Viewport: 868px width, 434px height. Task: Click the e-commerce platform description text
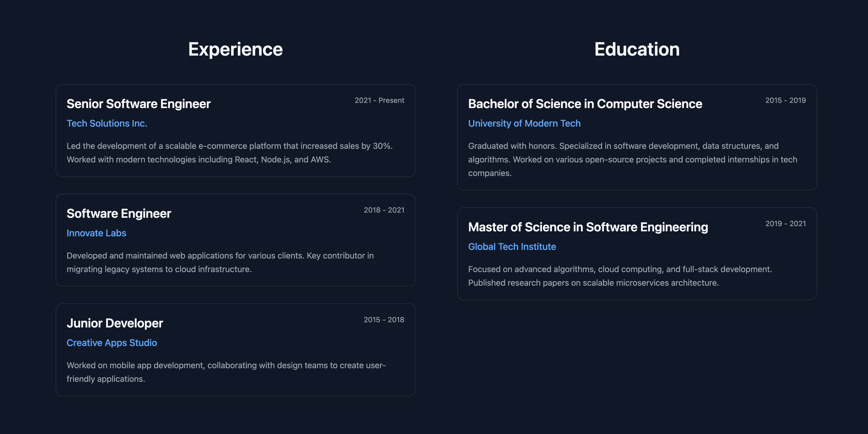230,153
